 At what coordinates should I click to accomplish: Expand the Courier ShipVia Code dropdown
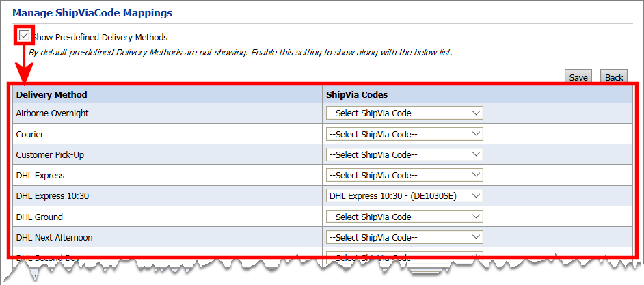(405, 134)
